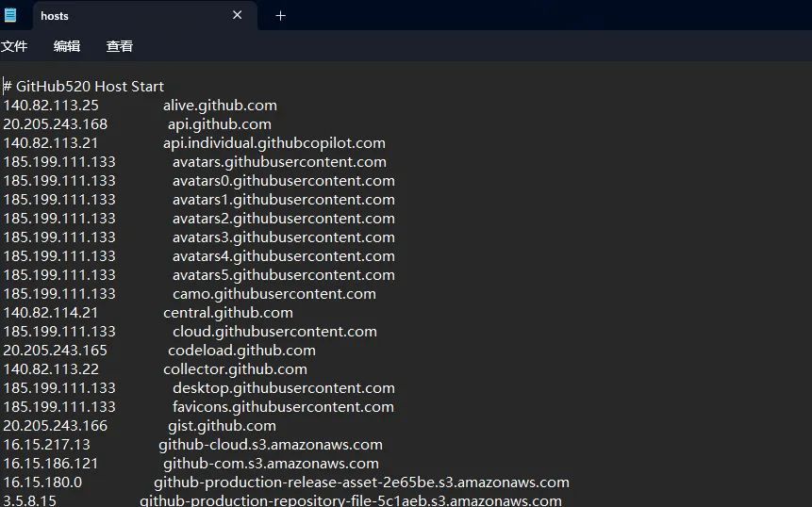Close the hosts tab
This screenshot has height=507, width=812.
238,15
